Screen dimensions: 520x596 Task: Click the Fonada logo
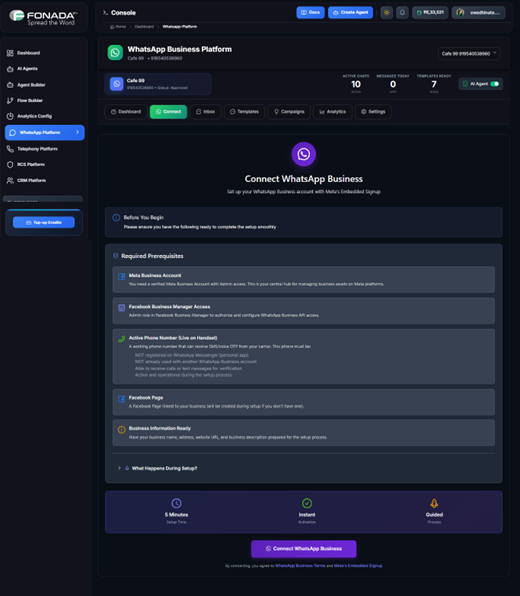(43, 17)
